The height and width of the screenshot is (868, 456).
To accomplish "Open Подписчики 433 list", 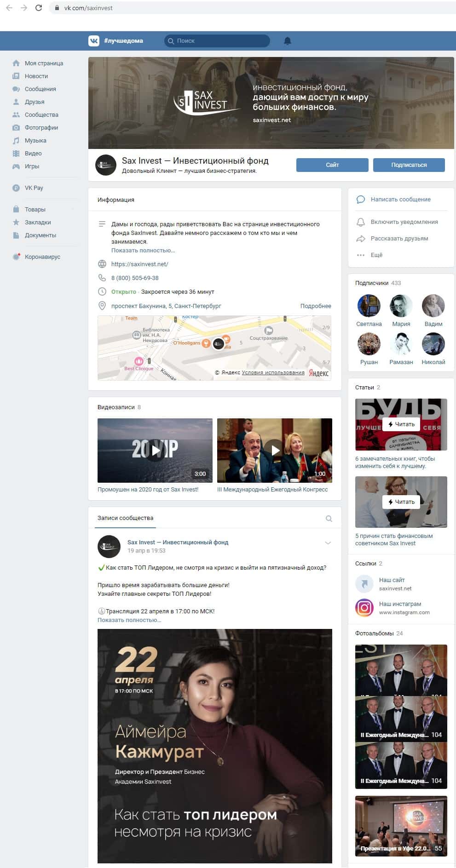I will [378, 283].
